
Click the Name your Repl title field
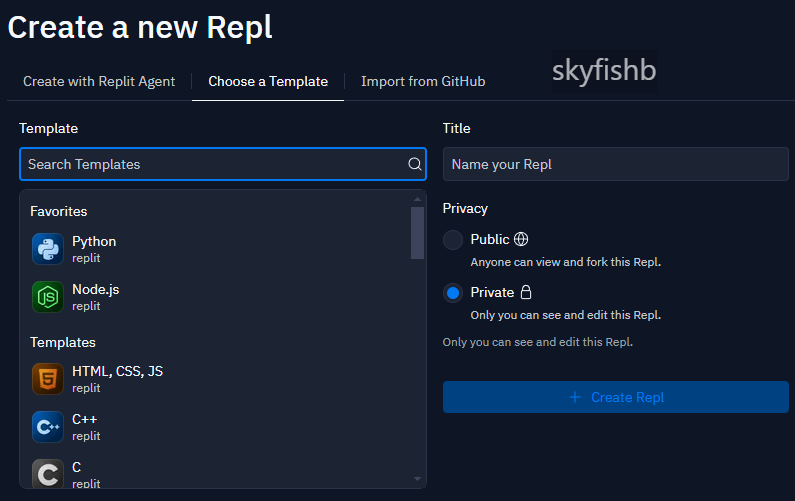(616, 164)
